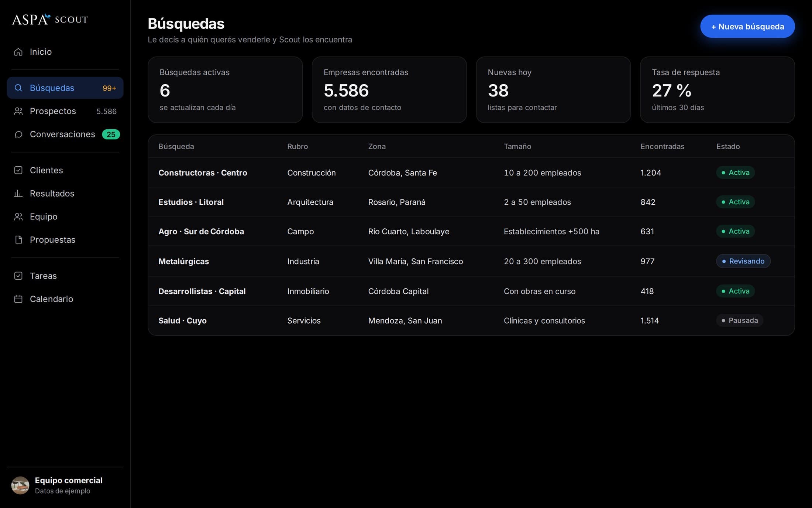Click the green 25 Conversaciones badge
The height and width of the screenshot is (508, 812).
click(111, 134)
